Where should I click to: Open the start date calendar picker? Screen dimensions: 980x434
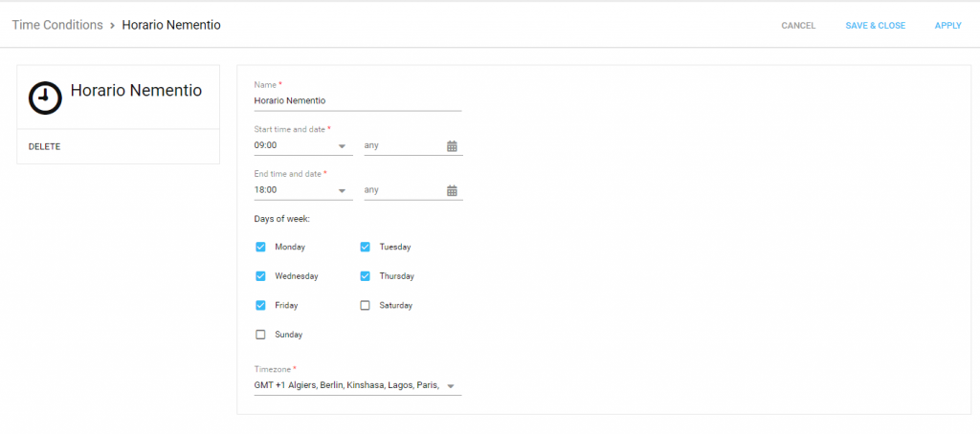pos(453,146)
